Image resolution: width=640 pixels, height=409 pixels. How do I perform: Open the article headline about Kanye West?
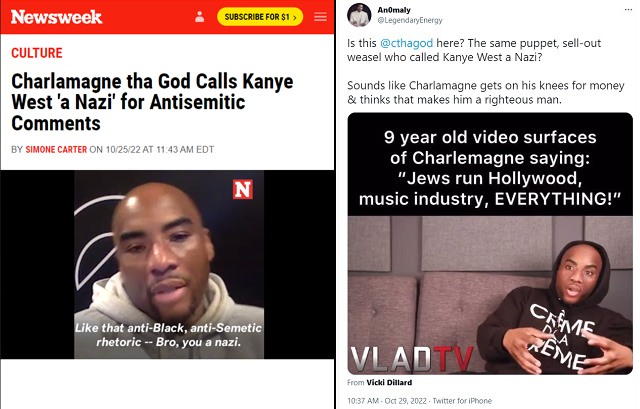point(152,102)
